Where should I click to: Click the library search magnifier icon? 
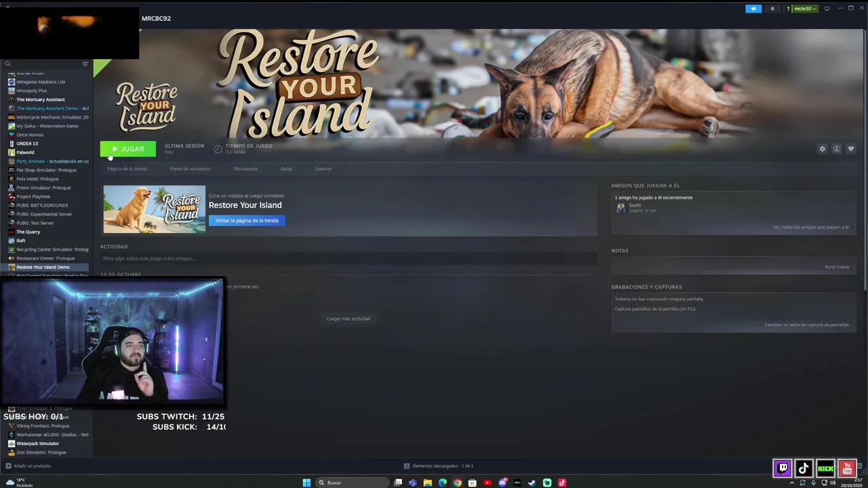tap(7, 64)
